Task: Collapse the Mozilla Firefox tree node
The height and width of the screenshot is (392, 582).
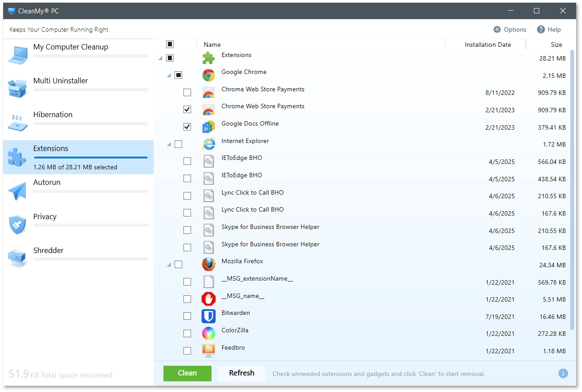Action: point(169,265)
